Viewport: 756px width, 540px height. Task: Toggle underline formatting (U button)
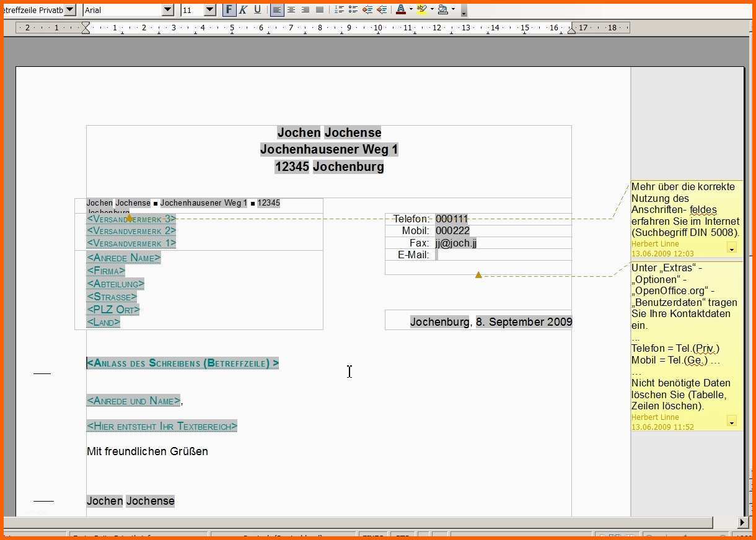click(x=257, y=10)
